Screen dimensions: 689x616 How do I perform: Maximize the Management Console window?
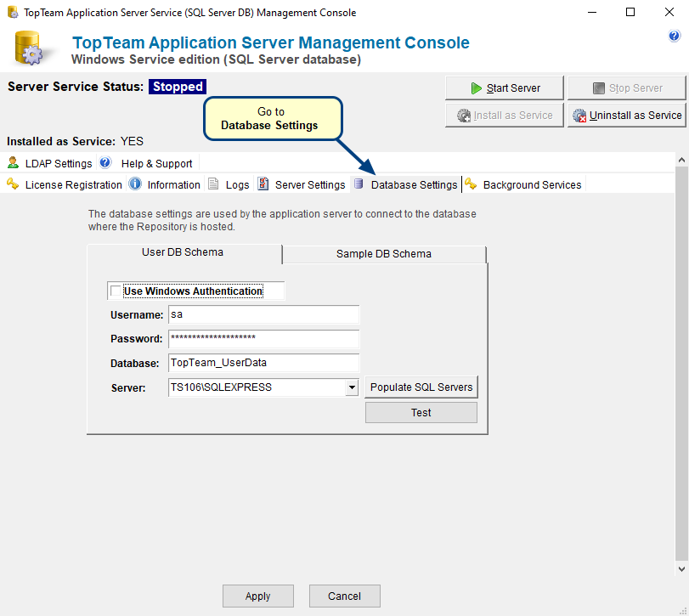point(630,12)
